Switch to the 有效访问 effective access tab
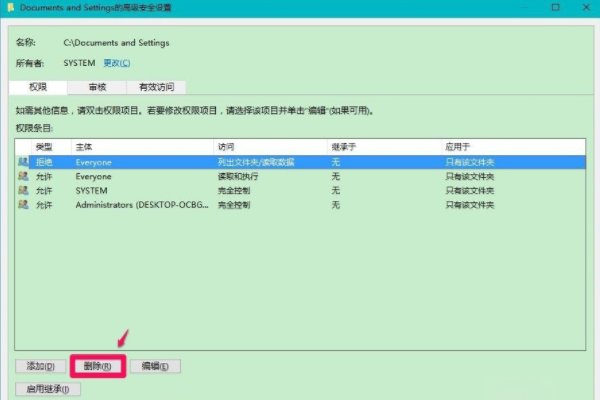The image size is (600, 400). [x=157, y=87]
